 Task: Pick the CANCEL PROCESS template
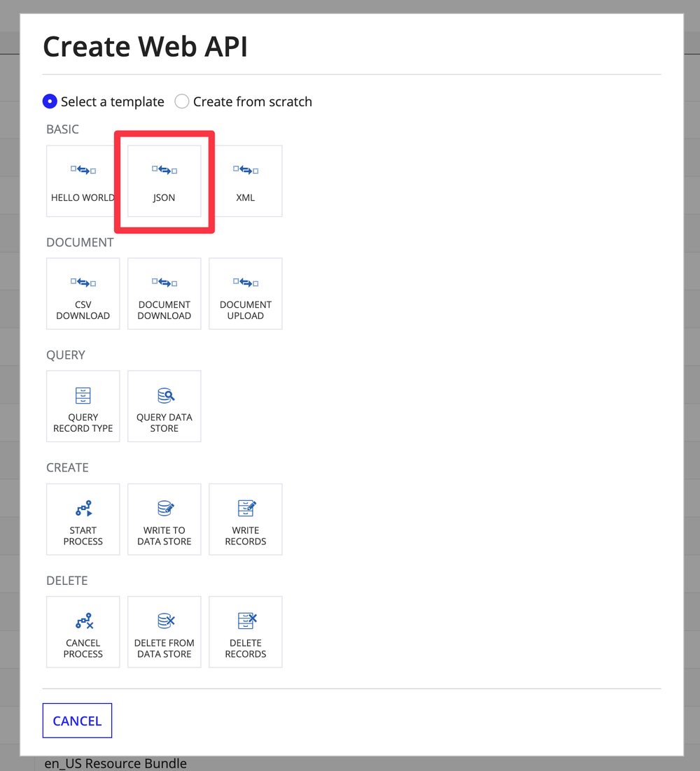(83, 632)
